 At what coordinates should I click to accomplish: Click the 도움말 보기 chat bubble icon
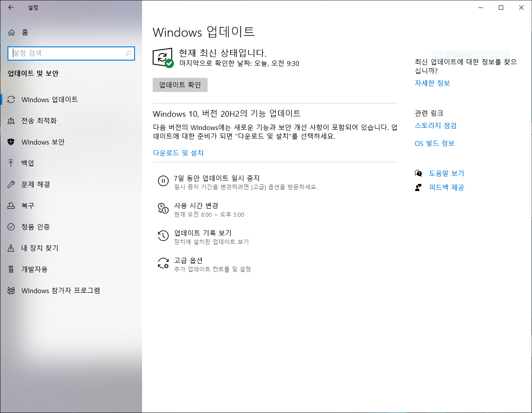pyautogui.click(x=418, y=173)
